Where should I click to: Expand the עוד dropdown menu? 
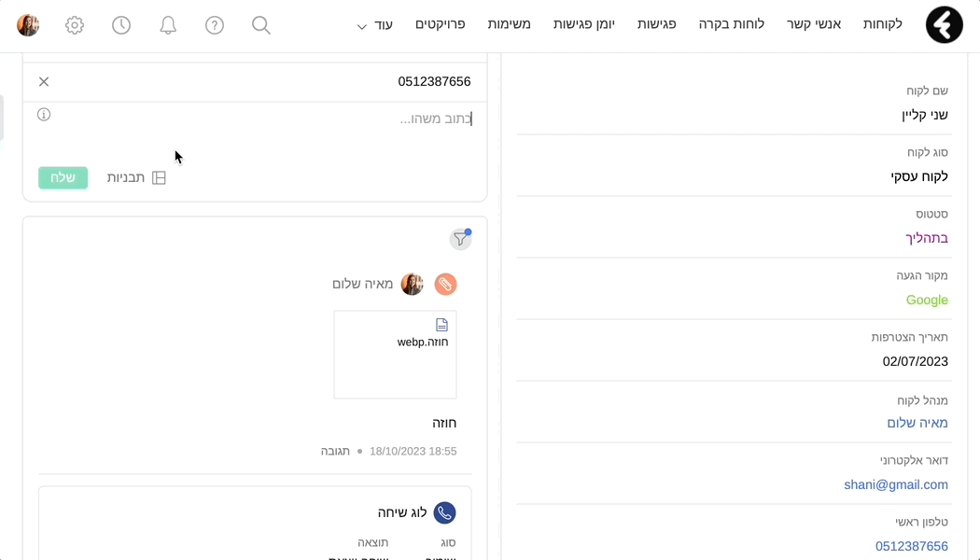click(374, 25)
